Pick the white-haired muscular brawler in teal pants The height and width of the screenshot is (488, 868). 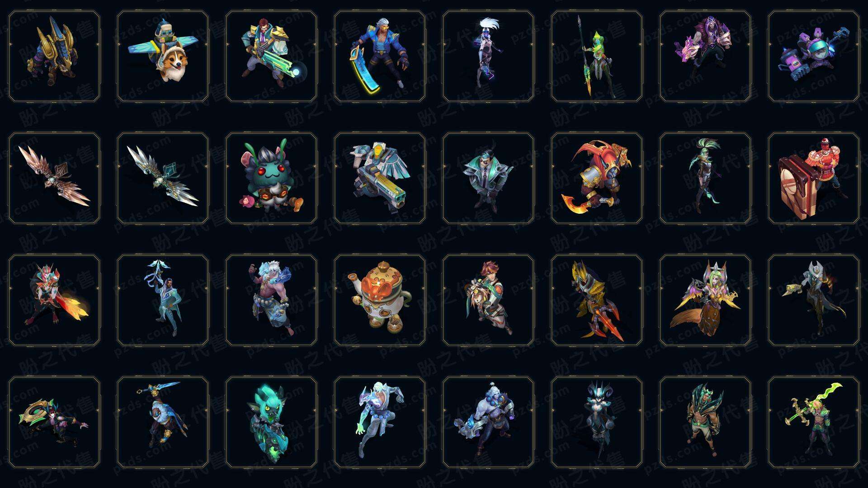click(x=271, y=300)
